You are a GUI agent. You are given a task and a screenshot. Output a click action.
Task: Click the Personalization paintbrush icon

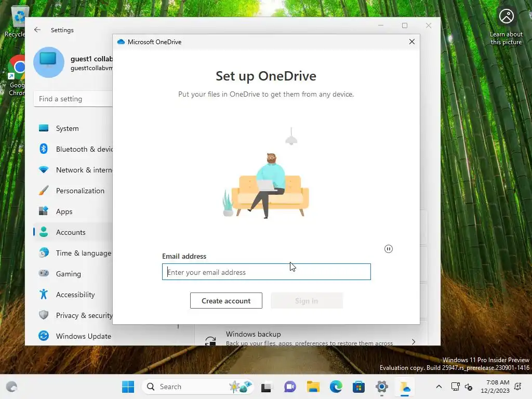tap(44, 190)
